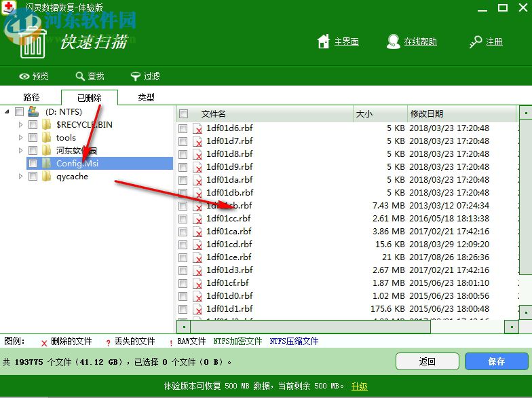Maximize the application window
The width and height of the screenshot is (532, 398).
[502, 7]
